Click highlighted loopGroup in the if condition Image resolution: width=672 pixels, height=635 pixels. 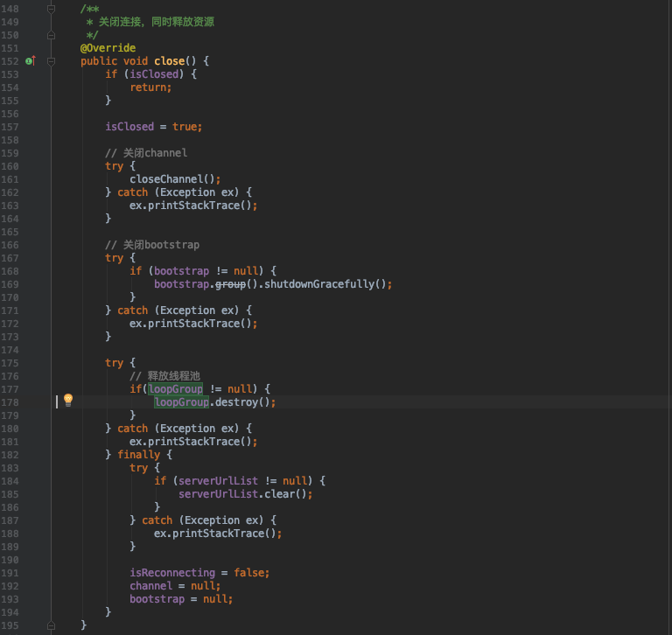(176, 389)
